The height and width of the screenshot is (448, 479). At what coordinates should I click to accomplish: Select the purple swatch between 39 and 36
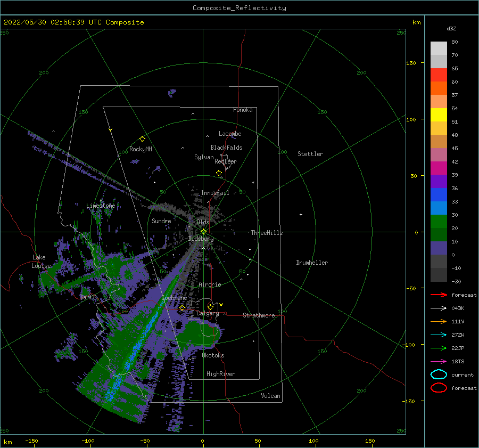point(439,181)
